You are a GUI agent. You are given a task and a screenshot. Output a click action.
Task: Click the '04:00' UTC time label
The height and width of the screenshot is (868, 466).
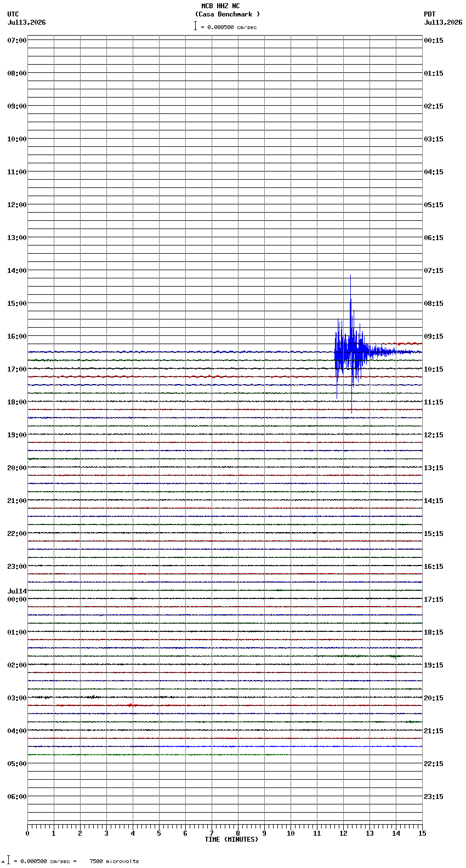pos(17,731)
